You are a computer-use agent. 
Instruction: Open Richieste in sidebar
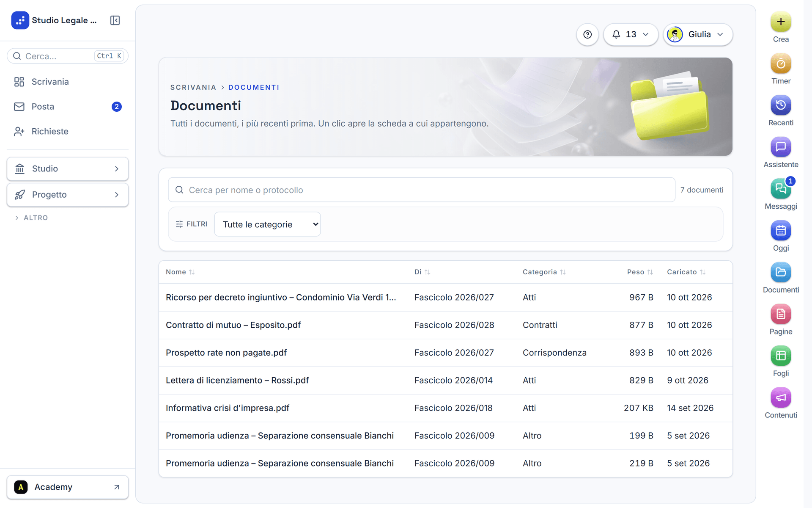tap(68, 132)
